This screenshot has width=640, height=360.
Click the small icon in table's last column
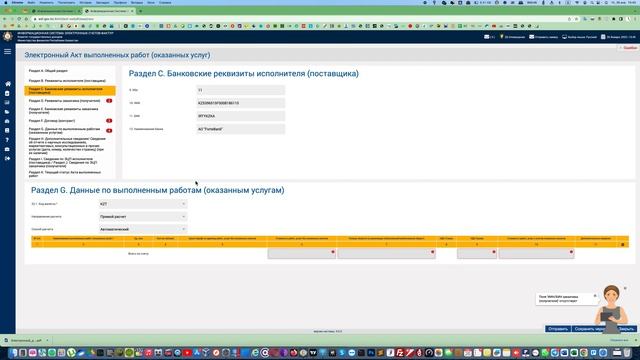tap(622, 244)
